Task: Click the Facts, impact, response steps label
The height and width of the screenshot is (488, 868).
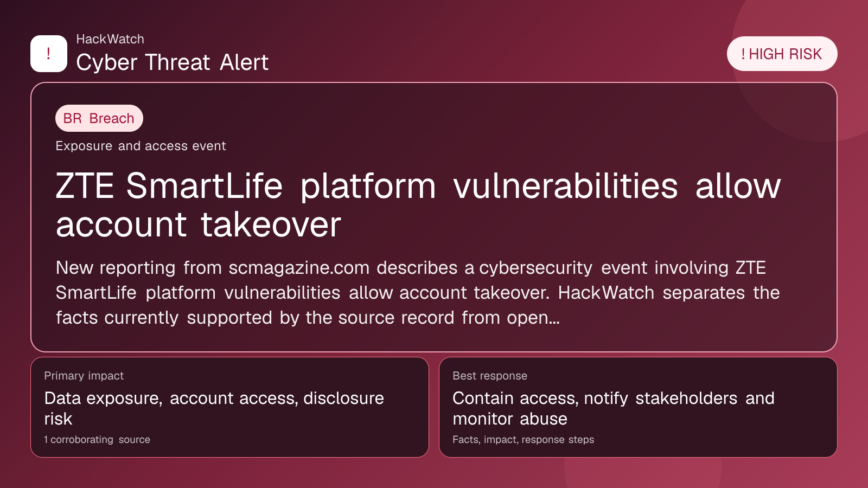Action: [524, 440]
